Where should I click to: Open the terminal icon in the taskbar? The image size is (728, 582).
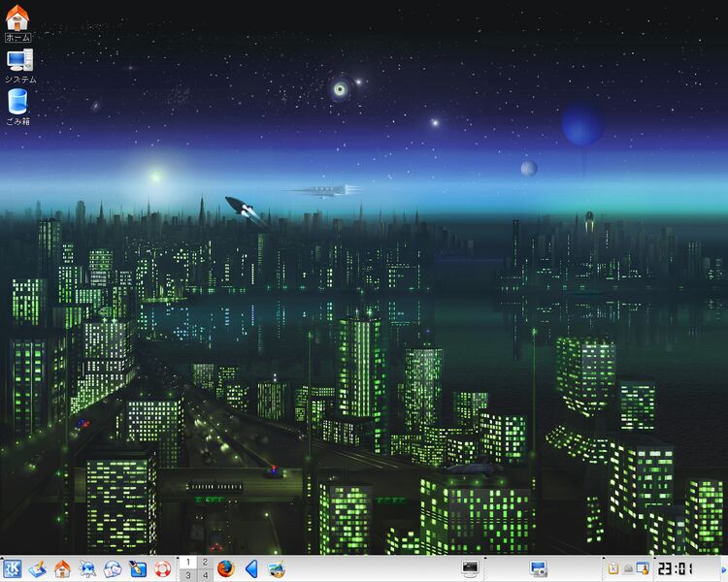click(470, 568)
